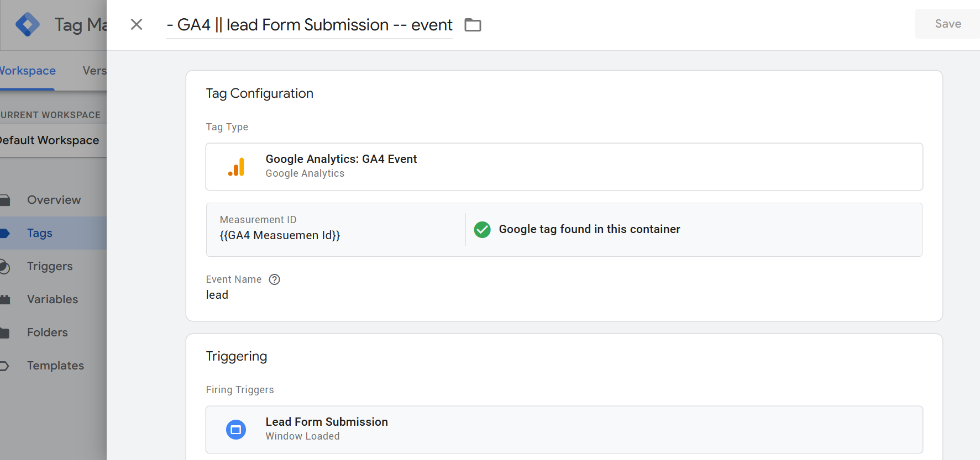Viewport: 980px width, 460px height.
Task: Click the Tag Type label
Action: [227, 127]
